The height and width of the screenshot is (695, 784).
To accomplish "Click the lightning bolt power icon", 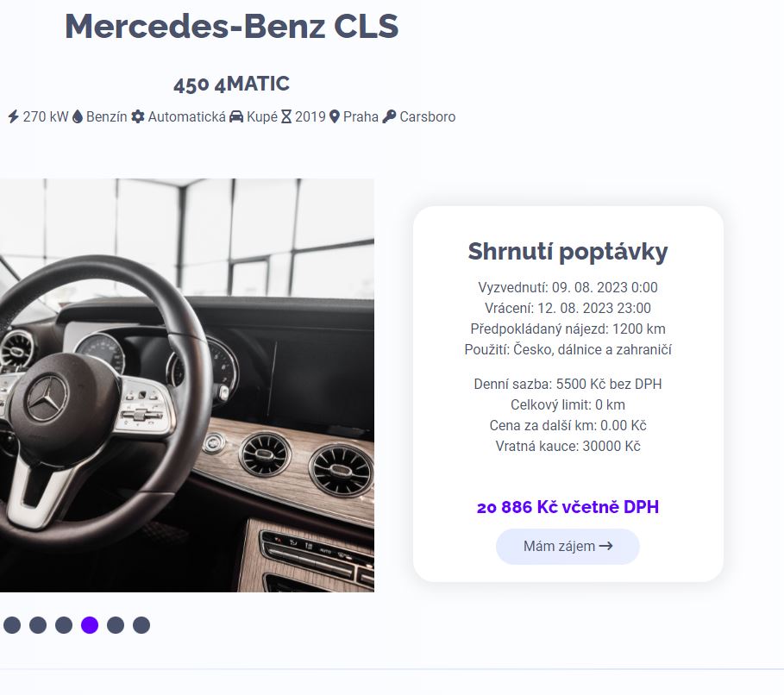I will coord(14,116).
